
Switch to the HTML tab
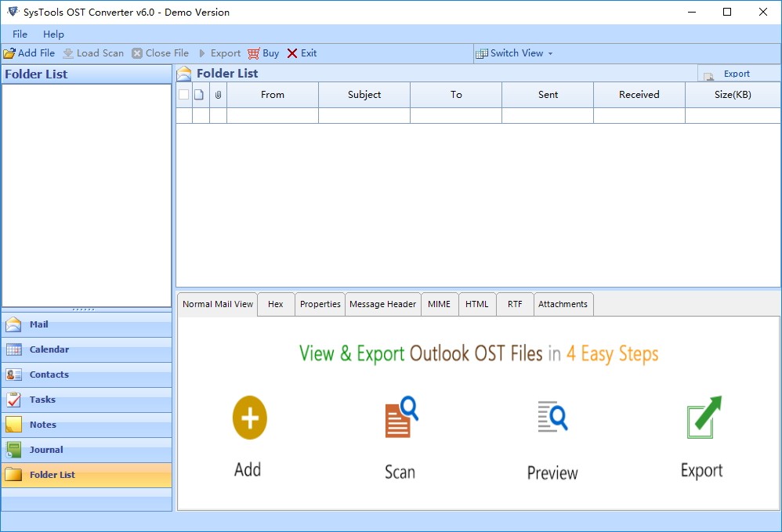click(x=476, y=304)
